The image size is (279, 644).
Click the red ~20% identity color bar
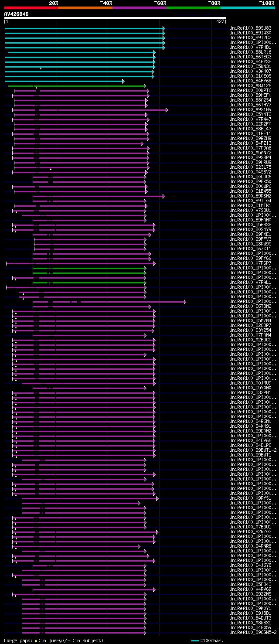click(31, 8)
